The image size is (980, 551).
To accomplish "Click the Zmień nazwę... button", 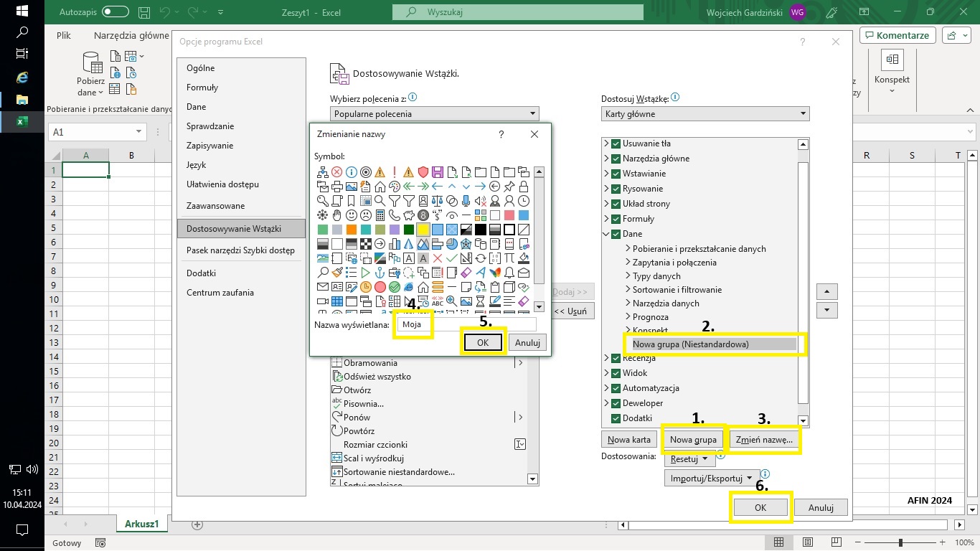I will click(764, 440).
